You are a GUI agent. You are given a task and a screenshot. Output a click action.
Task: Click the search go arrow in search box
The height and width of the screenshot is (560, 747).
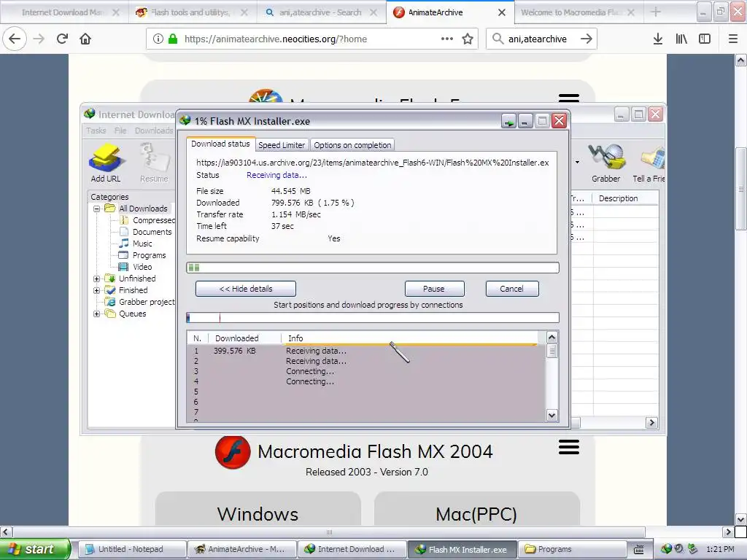click(x=587, y=39)
